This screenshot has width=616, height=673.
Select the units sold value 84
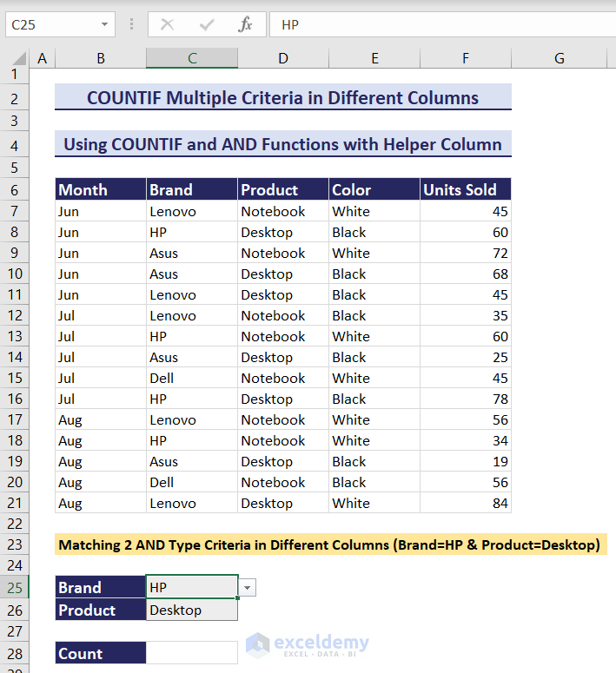(x=466, y=503)
